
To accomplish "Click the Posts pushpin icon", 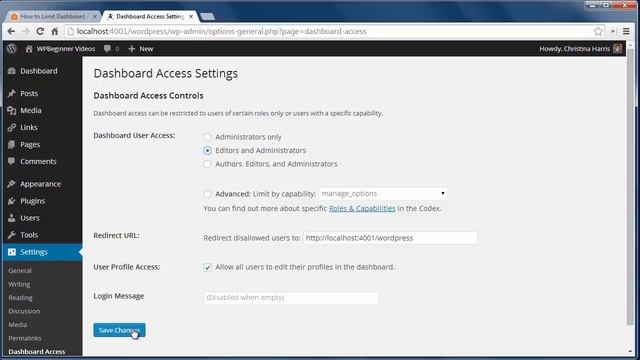I will point(11,93).
